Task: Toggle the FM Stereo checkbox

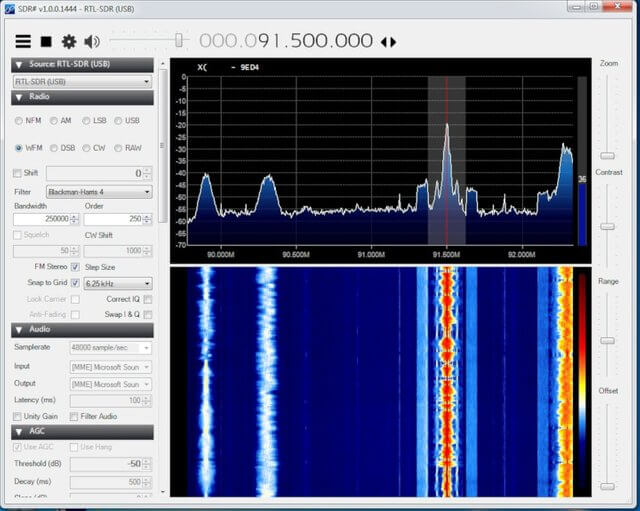Action: coord(75,268)
